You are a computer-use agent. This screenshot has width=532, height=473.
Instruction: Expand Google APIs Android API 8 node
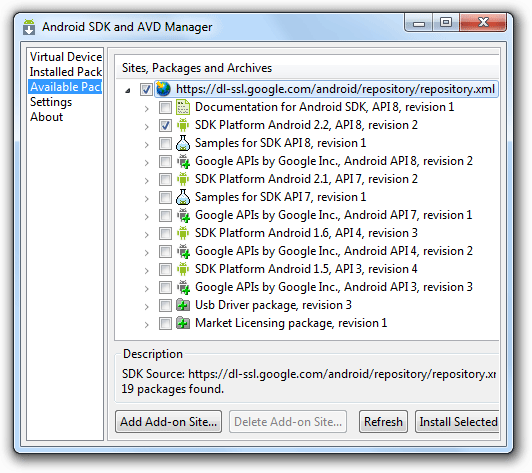[146, 163]
